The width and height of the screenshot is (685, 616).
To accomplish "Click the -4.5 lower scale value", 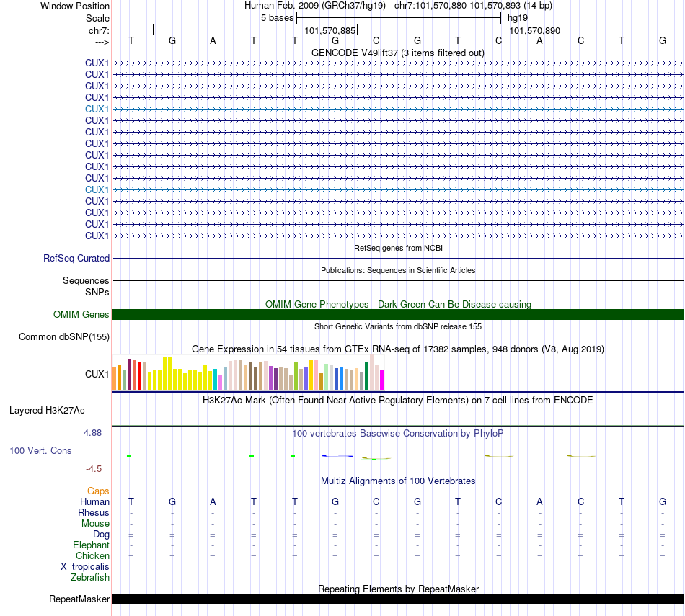I will [94, 469].
